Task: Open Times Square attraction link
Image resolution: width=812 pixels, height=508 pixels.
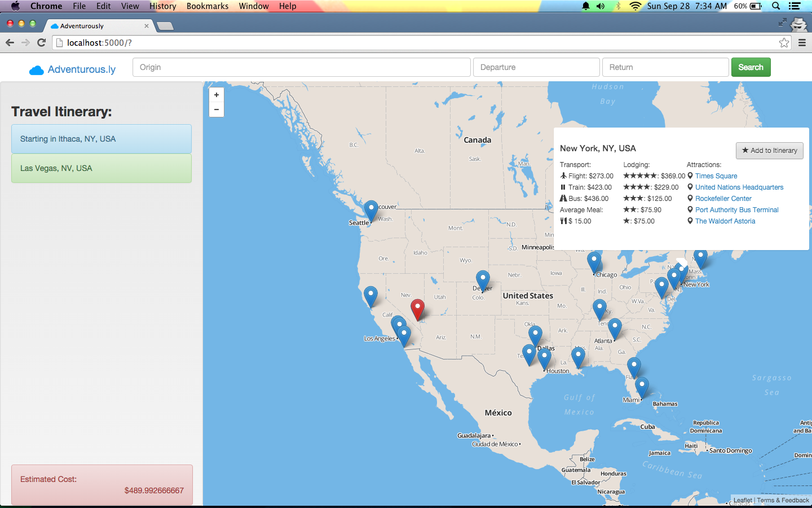Action: coord(716,176)
